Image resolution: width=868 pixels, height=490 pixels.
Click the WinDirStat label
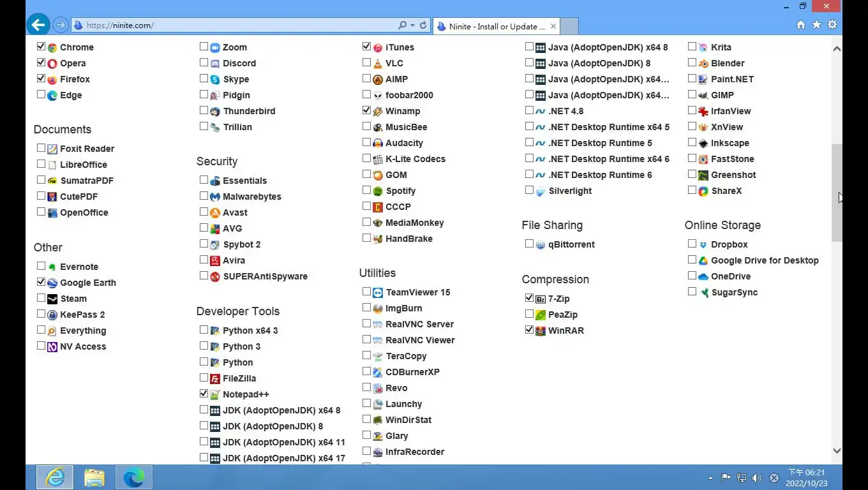coord(408,420)
